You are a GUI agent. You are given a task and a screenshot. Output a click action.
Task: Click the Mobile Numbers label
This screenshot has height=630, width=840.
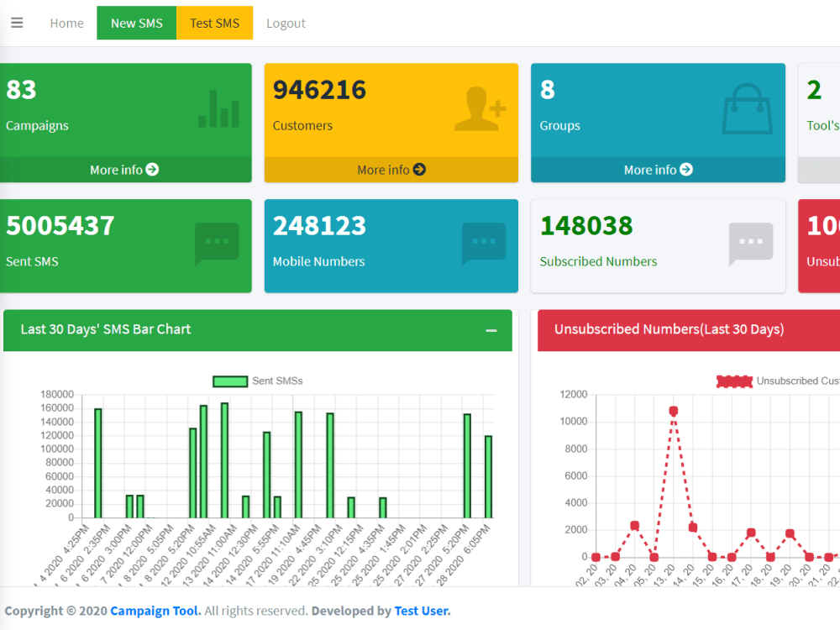318,261
